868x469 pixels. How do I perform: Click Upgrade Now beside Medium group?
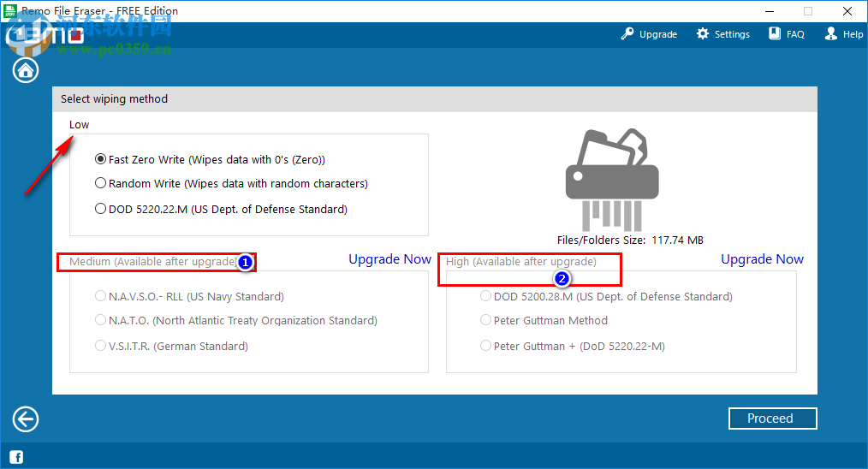(x=389, y=259)
